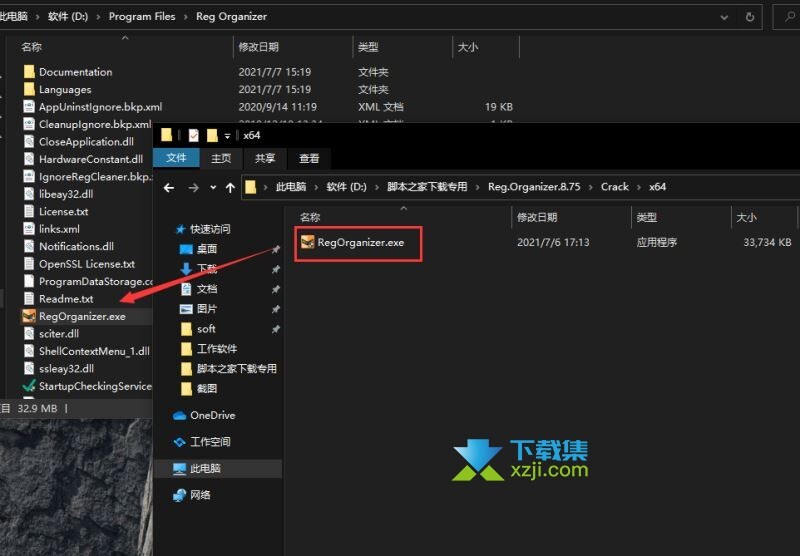Click the 33,734 KB size cell
Image resolution: width=800 pixels, height=556 pixels.
767,242
